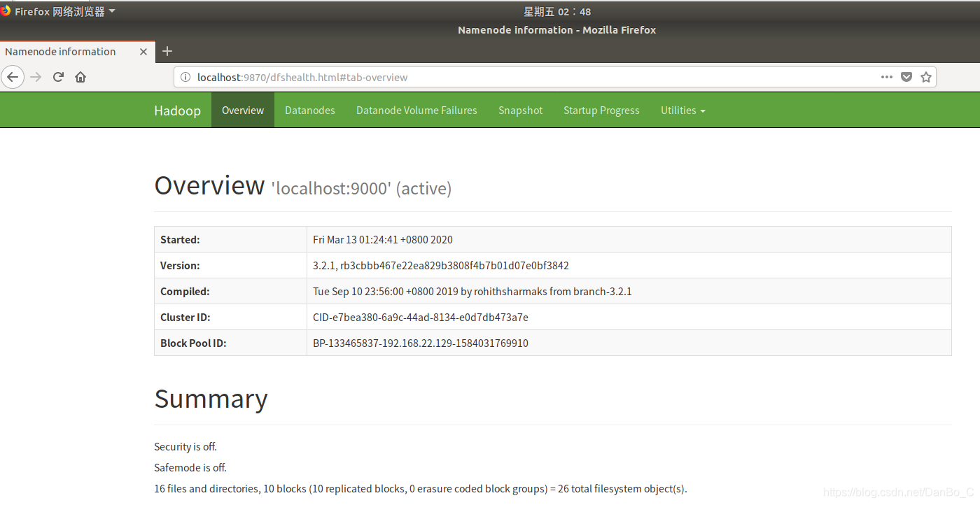Switch to the Overview tab
Viewport: 980px width, 505px height.
click(243, 111)
